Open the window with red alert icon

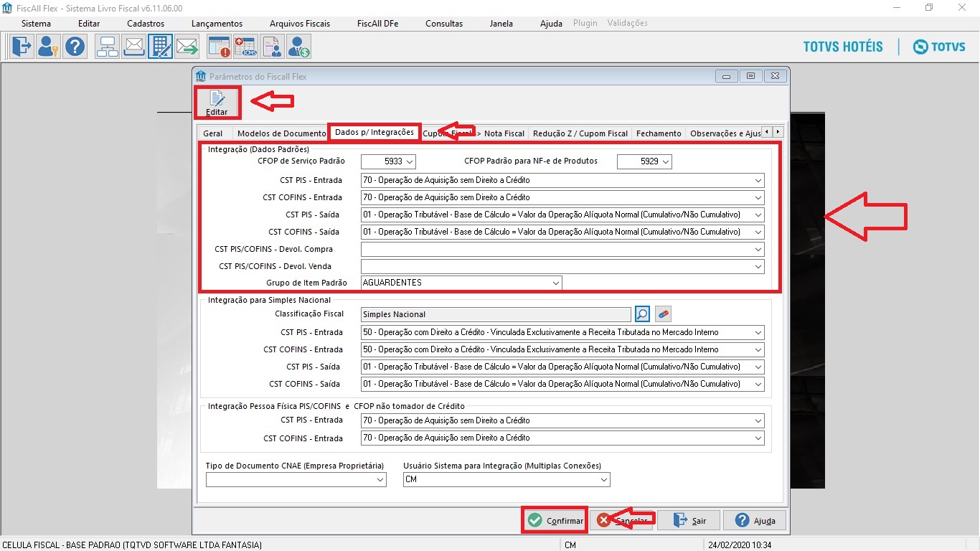(x=220, y=47)
